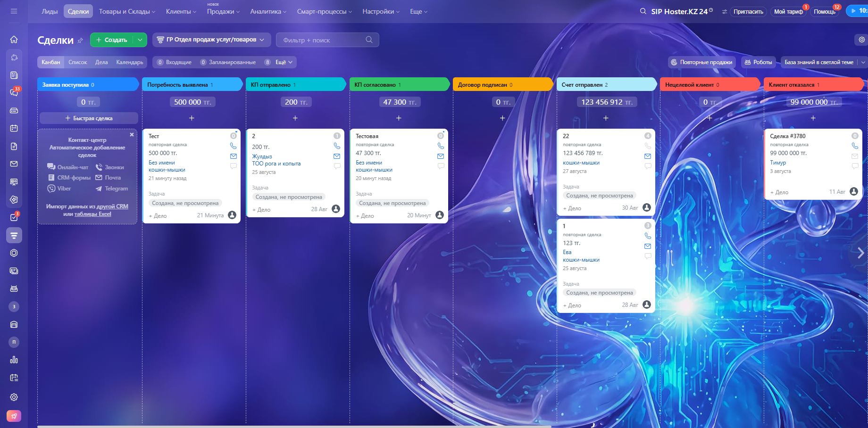Image resolution: width=868 pixels, height=428 pixels.
Task: Click email icon on Тестовая deal card
Action: click(441, 156)
